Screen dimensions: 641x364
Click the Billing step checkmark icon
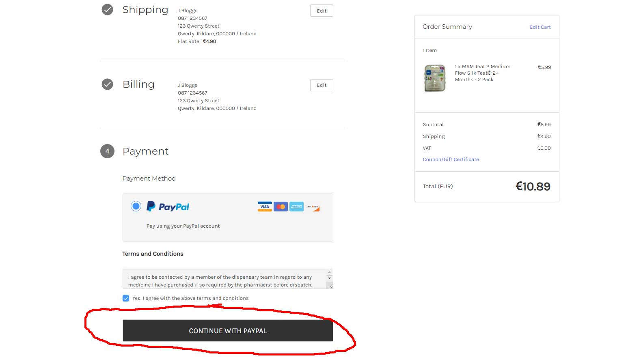click(107, 84)
